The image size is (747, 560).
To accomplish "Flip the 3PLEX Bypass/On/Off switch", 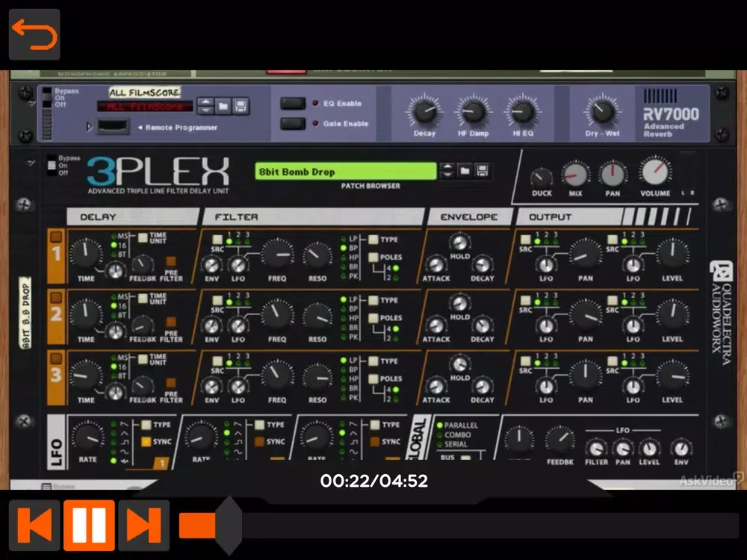I will click(x=51, y=165).
